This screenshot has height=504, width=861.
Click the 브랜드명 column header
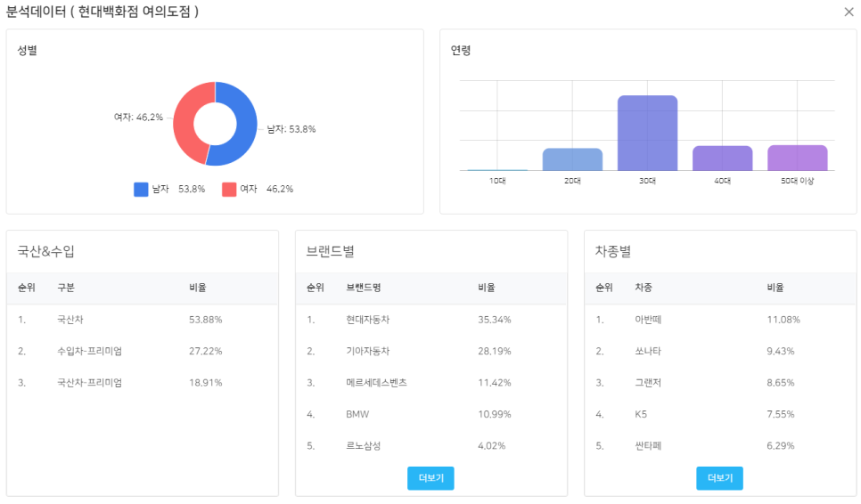pos(364,288)
